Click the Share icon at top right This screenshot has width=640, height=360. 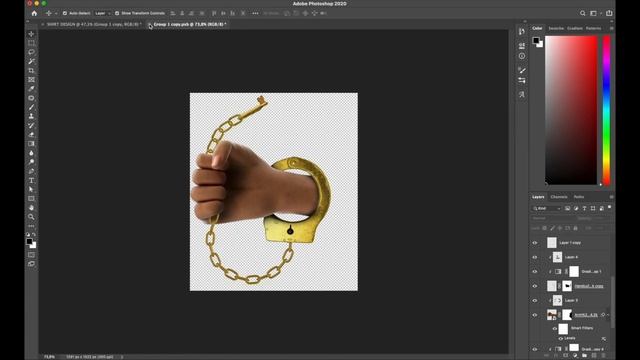pos(609,13)
